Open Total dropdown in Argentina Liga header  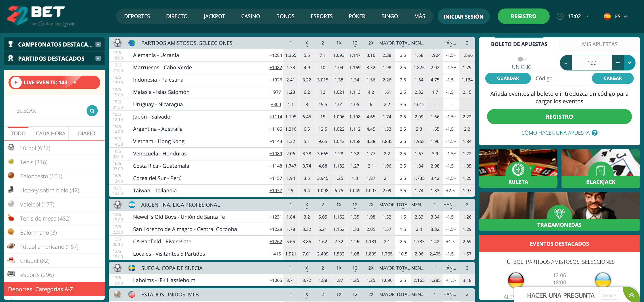tap(402, 208)
